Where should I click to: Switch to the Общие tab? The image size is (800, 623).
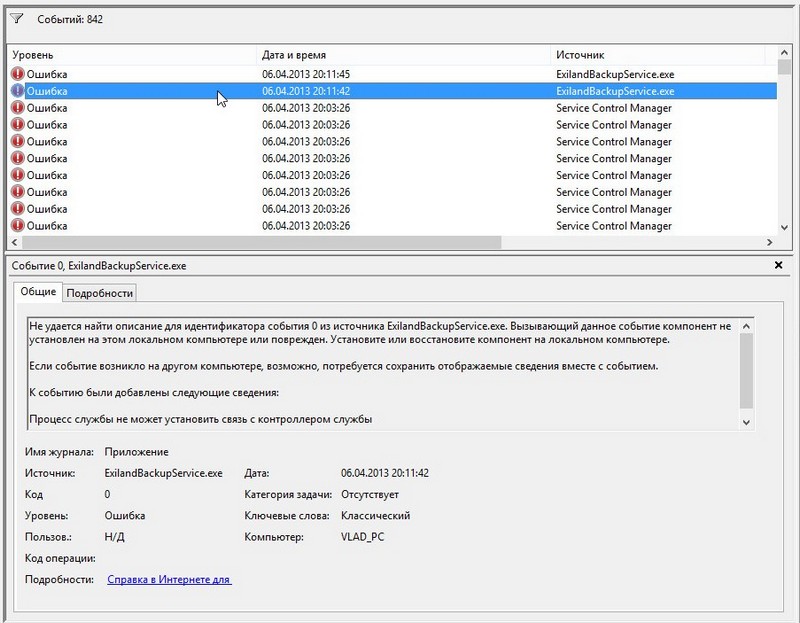38,292
